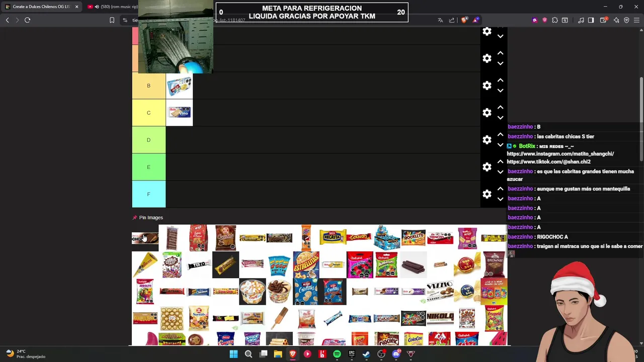
Task: Move tier C row up
Action: [x=500, y=107]
